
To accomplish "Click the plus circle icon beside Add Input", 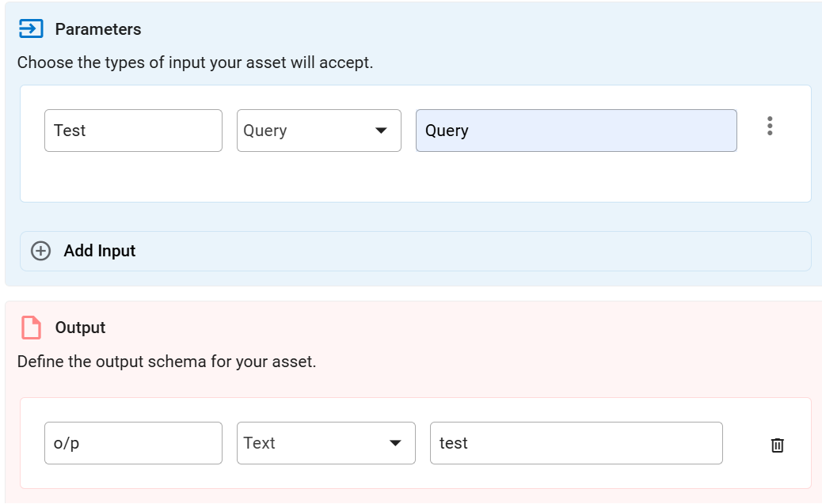I will [x=40, y=251].
